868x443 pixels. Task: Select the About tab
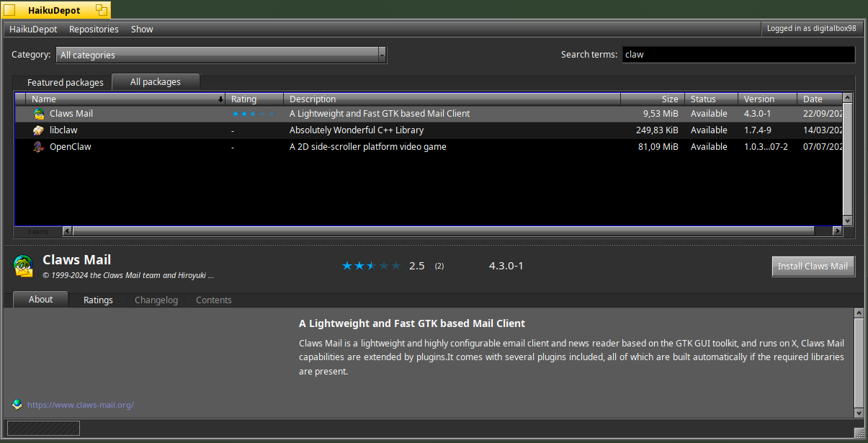point(40,300)
